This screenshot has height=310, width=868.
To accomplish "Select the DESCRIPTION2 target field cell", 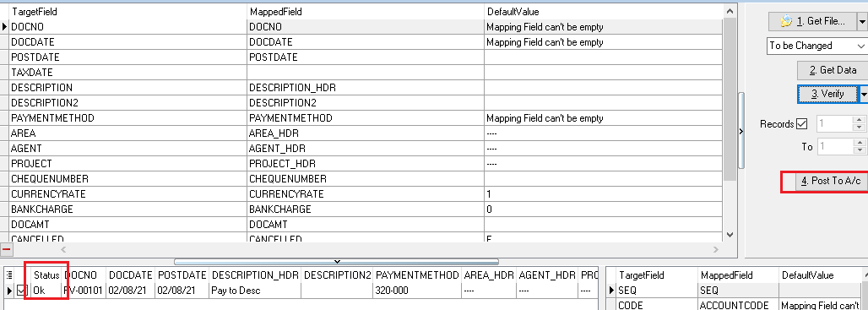I will pos(127,103).
